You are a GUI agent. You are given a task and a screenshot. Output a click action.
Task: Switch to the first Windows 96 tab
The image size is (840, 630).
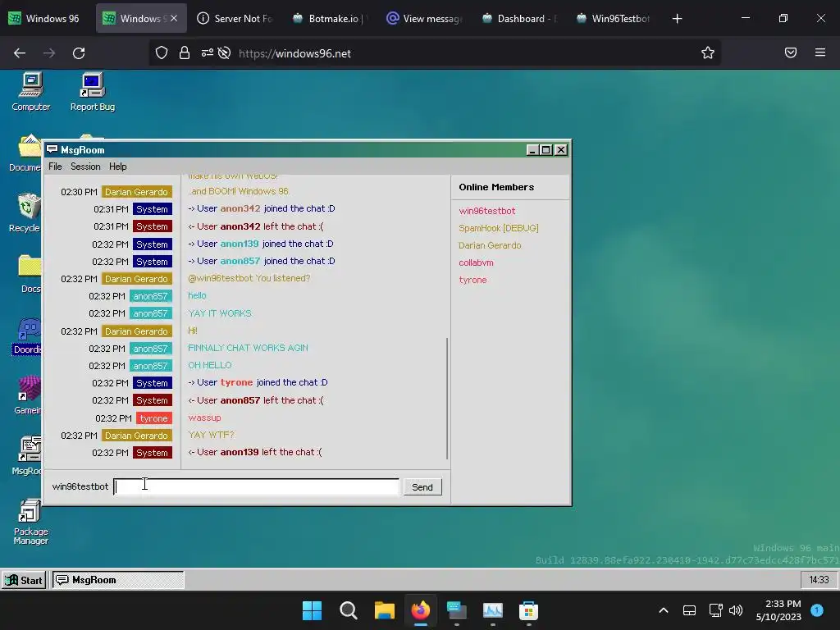[45, 18]
